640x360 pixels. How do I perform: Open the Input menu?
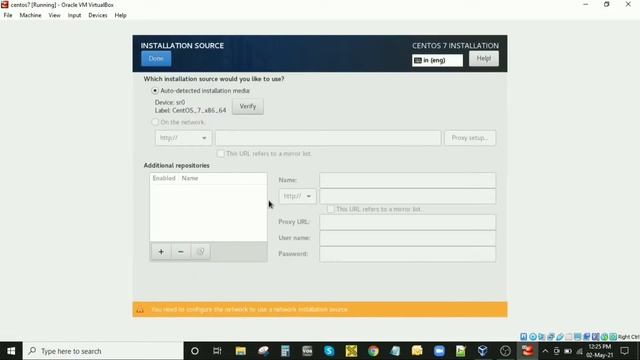[x=74, y=15]
